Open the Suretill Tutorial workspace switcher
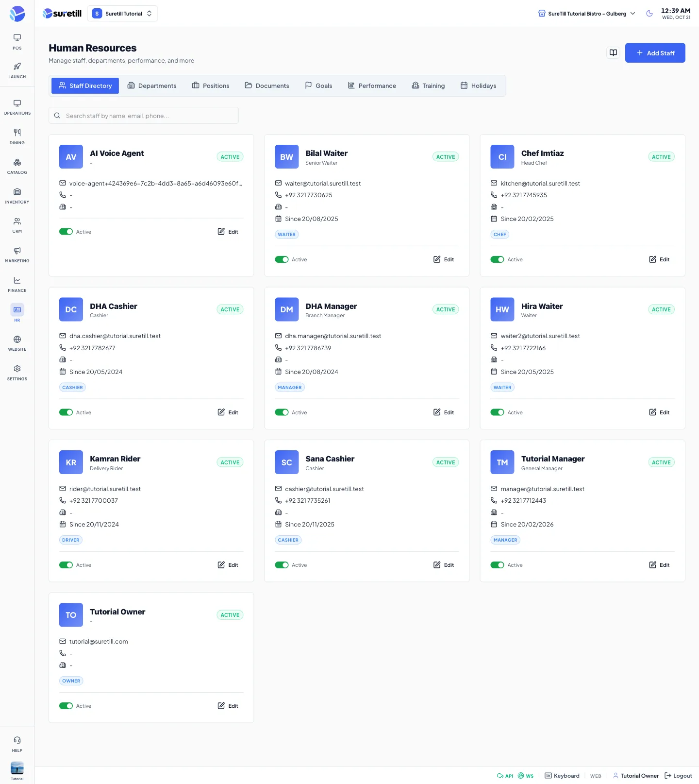 (122, 14)
